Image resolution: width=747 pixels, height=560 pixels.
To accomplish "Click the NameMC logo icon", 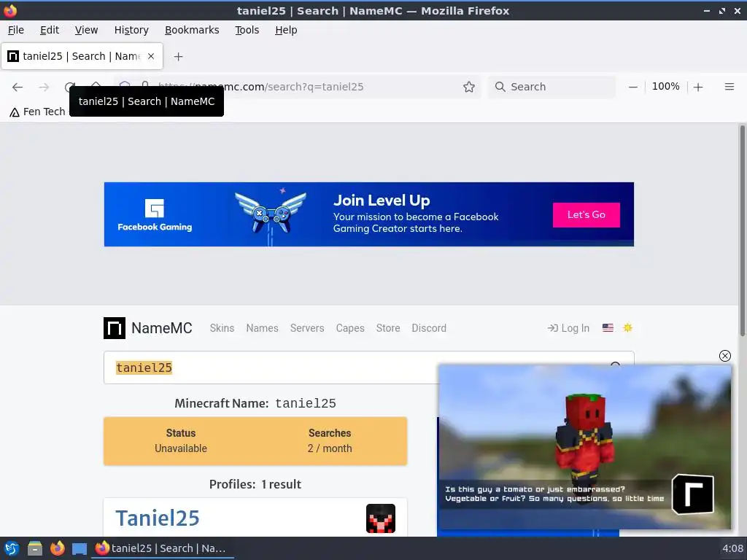I will pos(115,328).
